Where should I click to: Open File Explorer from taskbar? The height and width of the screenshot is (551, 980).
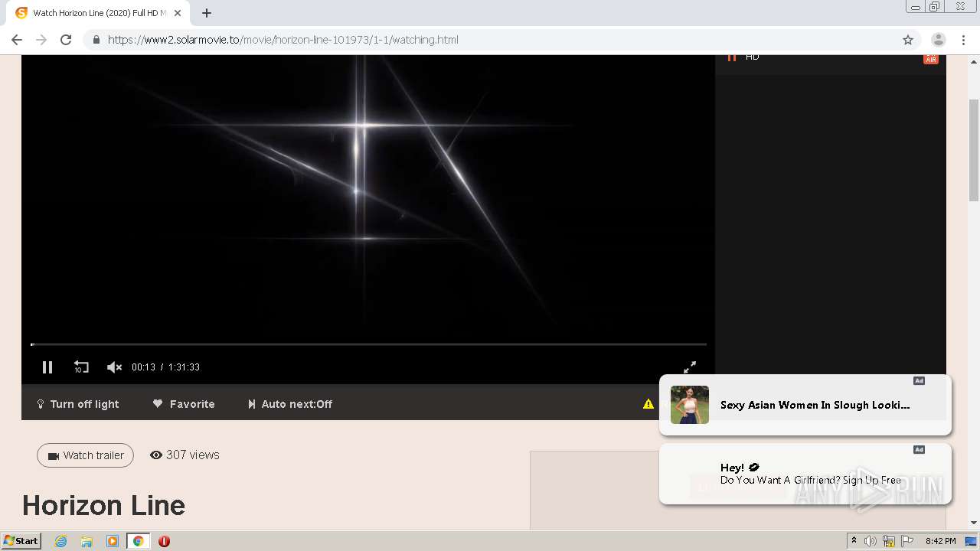[87, 541]
